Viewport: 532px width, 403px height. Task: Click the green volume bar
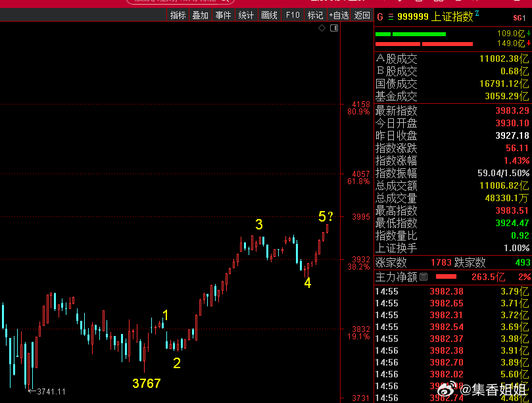pos(410,34)
